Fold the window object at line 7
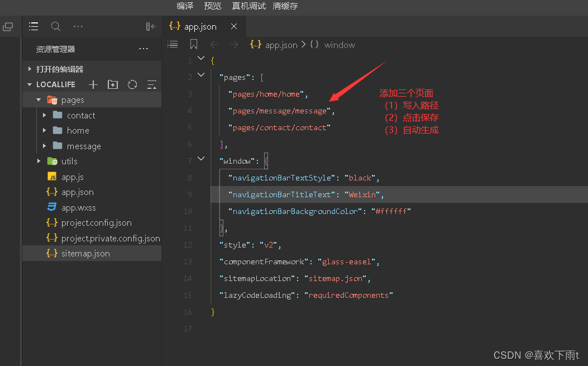Image resolution: width=588 pixels, height=366 pixels. tap(201, 158)
